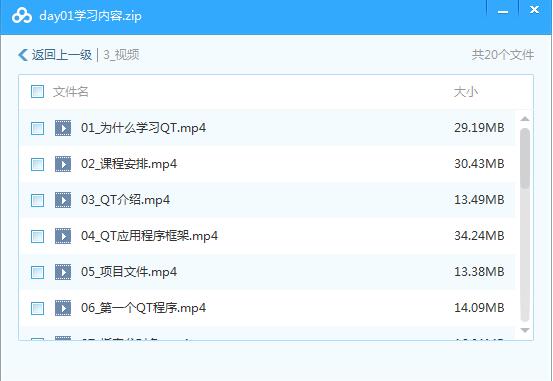Screen dimensions: 553x381
Task: Click the back chevron arrow icon
Action: (23, 55)
